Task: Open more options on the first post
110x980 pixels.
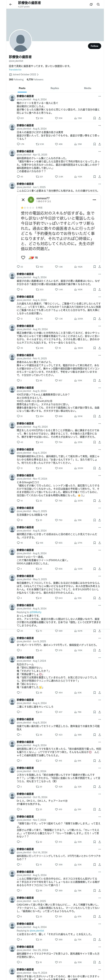Action: pyautogui.click(x=99, y=96)
